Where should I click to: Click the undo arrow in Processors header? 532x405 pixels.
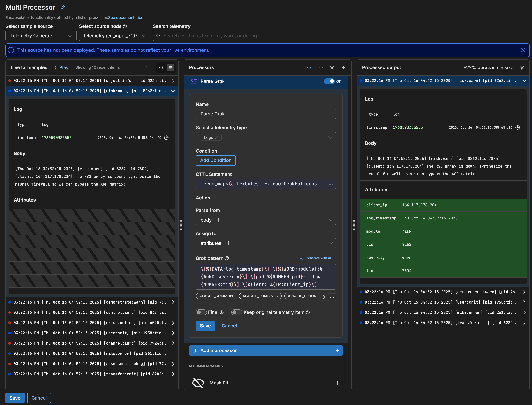(309, 68)
